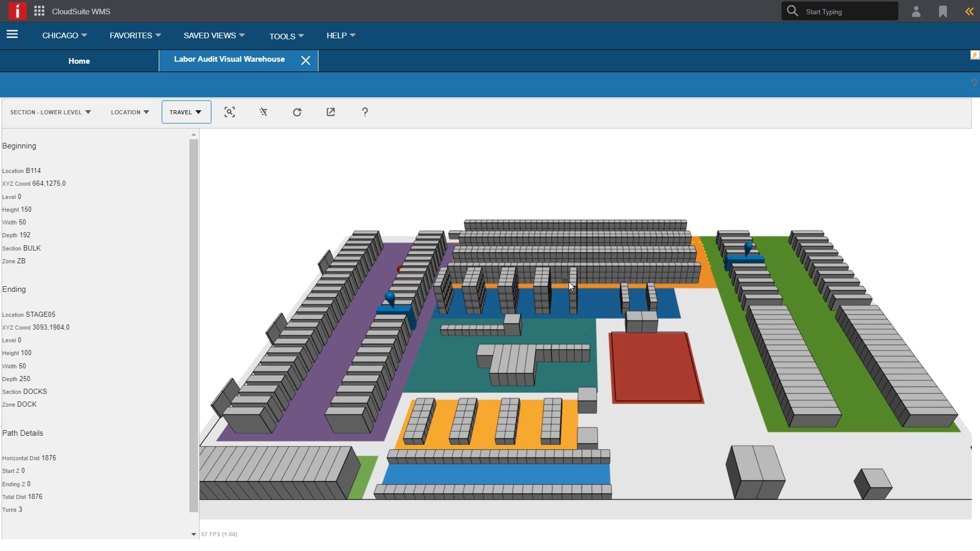Expand the LOCATION dropdown filter
This screenshot has width=980, height=551.
[130, 112]
